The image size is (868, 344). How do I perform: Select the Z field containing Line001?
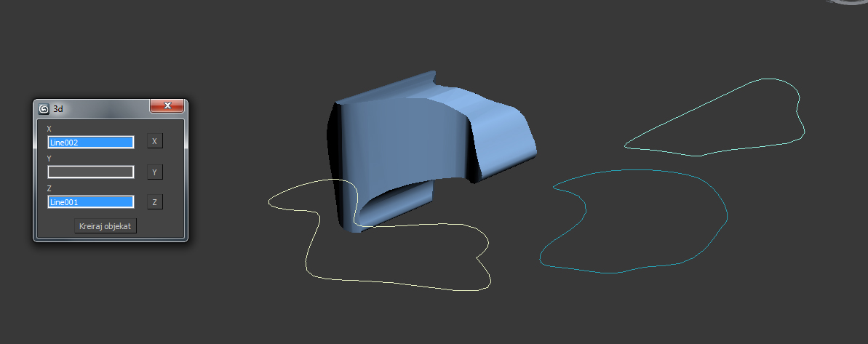coord(91,202)
